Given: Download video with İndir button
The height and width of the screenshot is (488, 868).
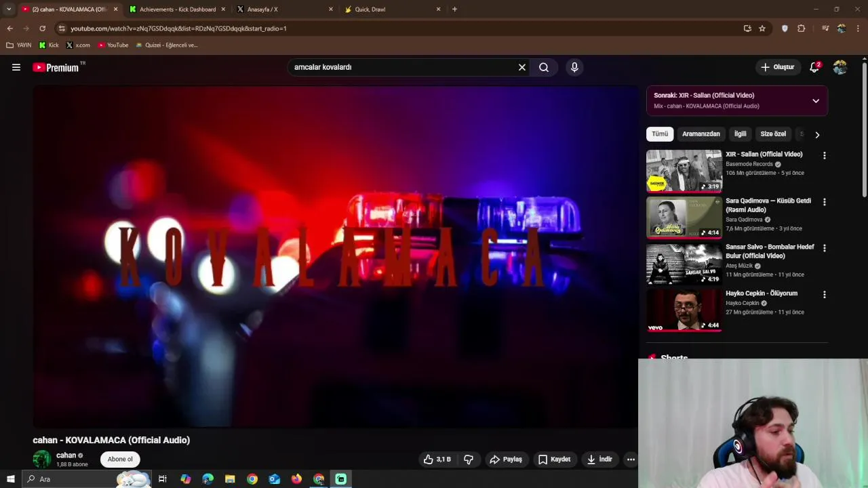Looking at the screenshot, I should tap(599, 460).
